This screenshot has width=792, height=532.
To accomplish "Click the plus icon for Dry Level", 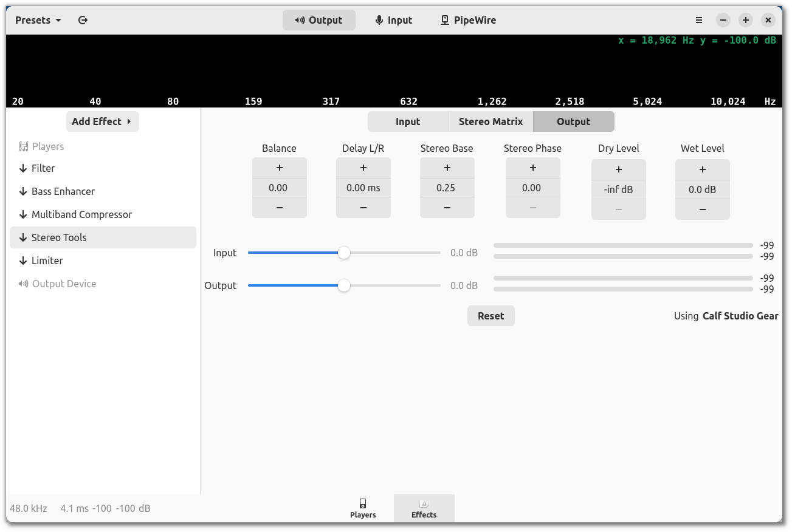I will click(x=619, y=169).
